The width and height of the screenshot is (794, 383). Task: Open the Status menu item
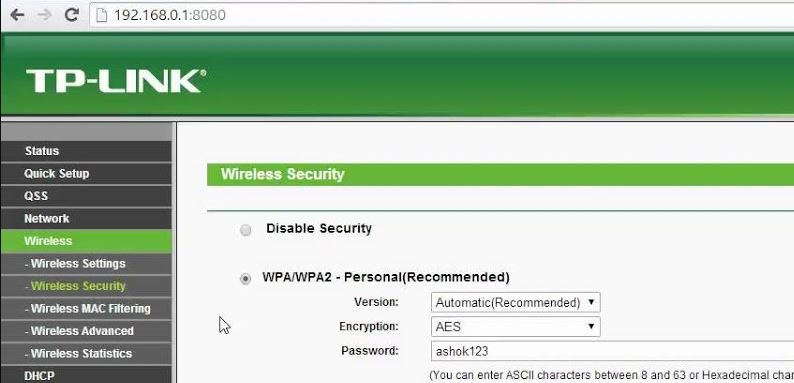click(86, 151)
